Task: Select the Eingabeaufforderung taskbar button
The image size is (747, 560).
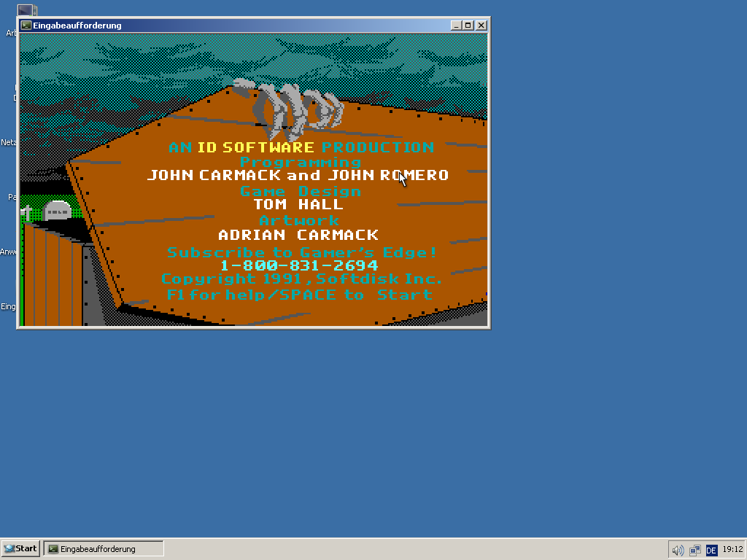Action: coord(104,548)
